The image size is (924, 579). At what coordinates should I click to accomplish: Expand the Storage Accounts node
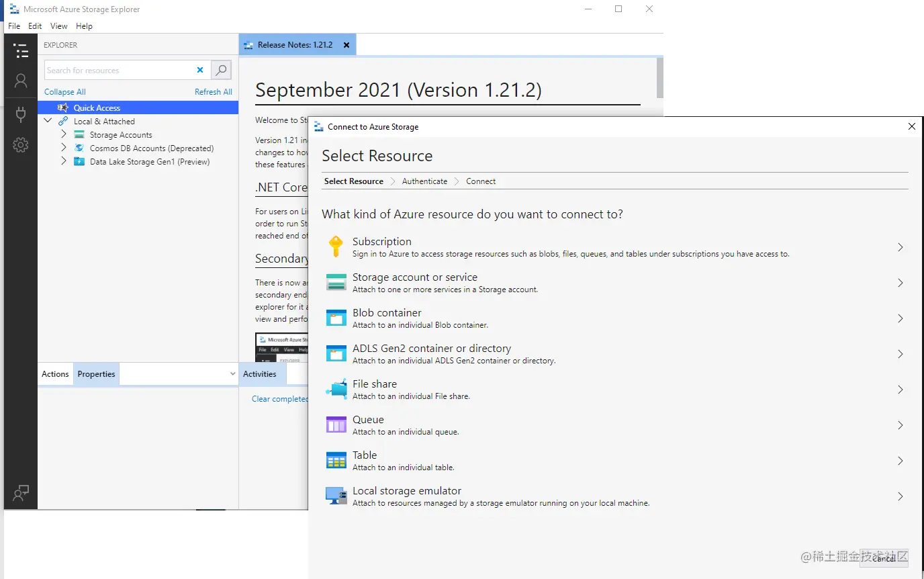point(63,134)
